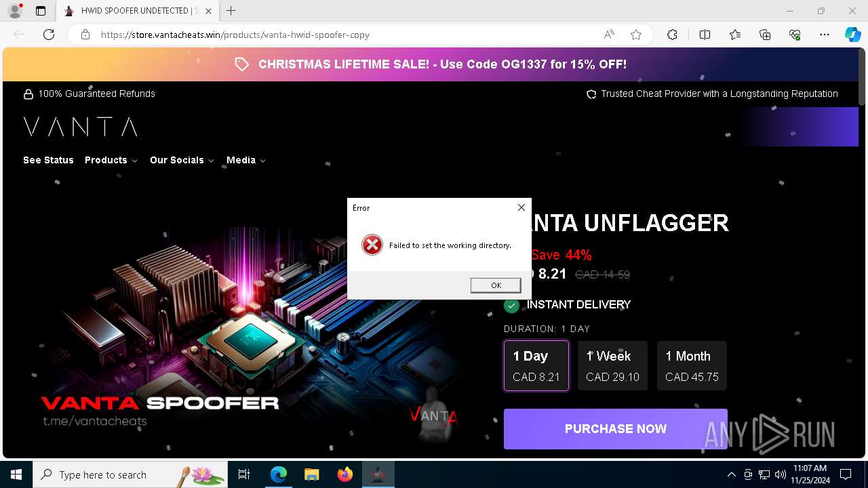Viewport: 868px width, 488px height.
Task: Click the running app taskbar icon
Action: pos(378,474)
